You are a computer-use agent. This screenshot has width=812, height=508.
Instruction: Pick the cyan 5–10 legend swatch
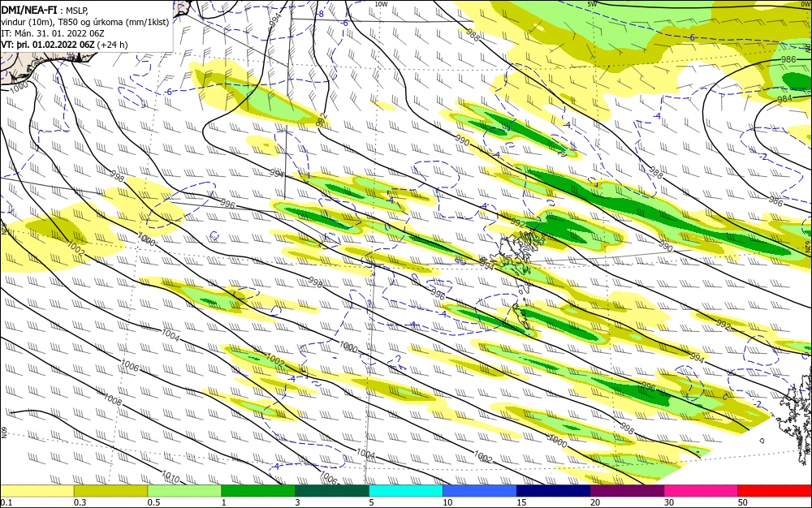406,491
